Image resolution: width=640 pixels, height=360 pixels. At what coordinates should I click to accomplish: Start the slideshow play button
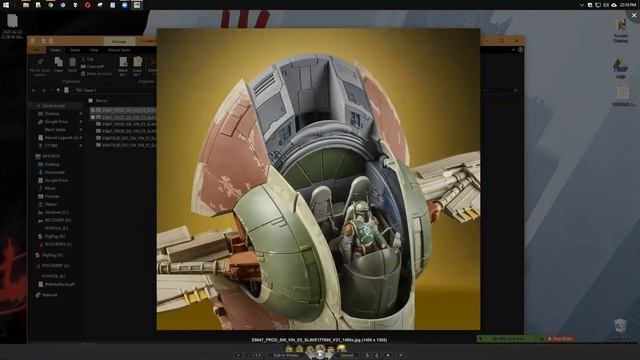pos(320,355)
